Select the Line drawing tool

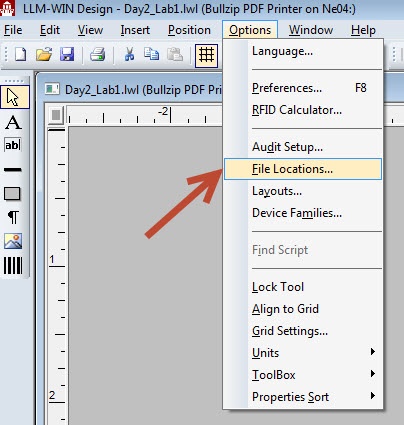click(x=13, y=170)
